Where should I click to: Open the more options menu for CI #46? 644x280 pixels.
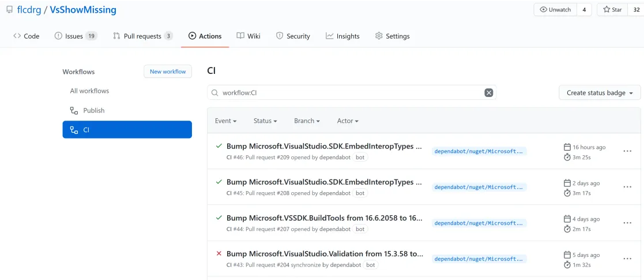coord(627,151)
